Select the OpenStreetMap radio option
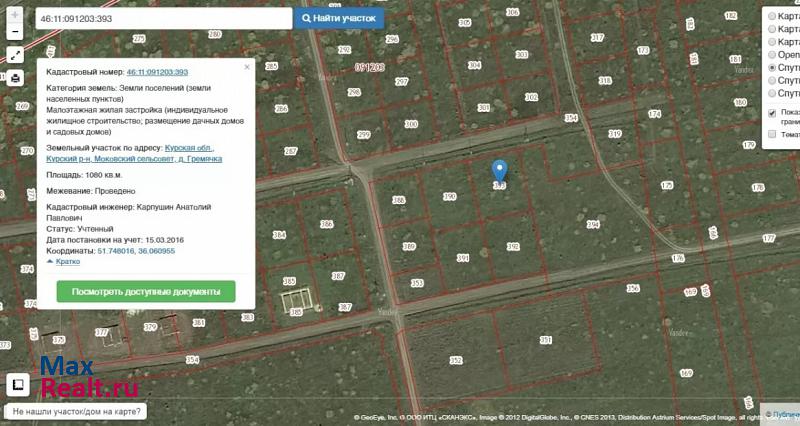This screenshot has width=800, height=426. click(772, 55)
